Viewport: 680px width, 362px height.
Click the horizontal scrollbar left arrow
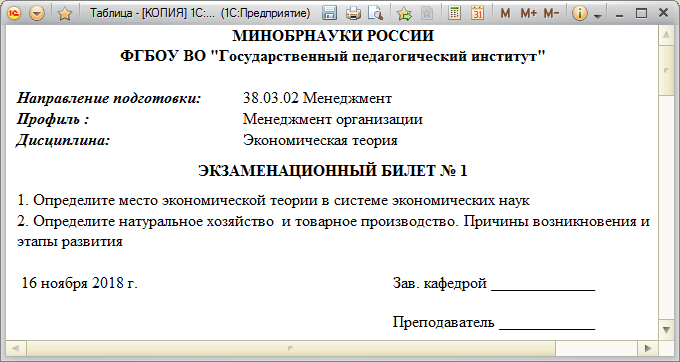[16, 348]
